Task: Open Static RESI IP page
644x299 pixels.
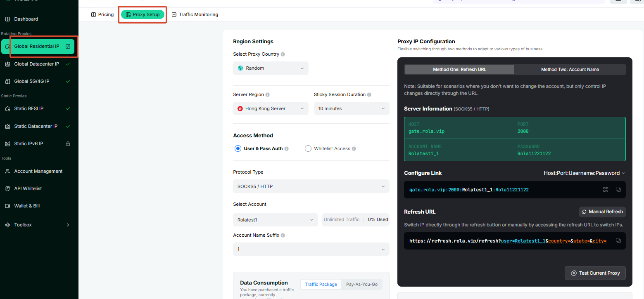Action: 38,108
